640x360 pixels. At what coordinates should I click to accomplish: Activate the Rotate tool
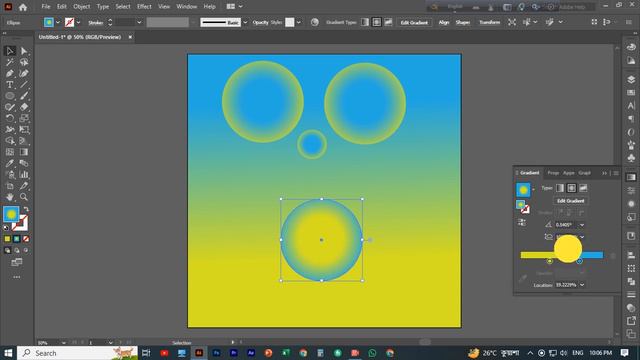(10, 118)
